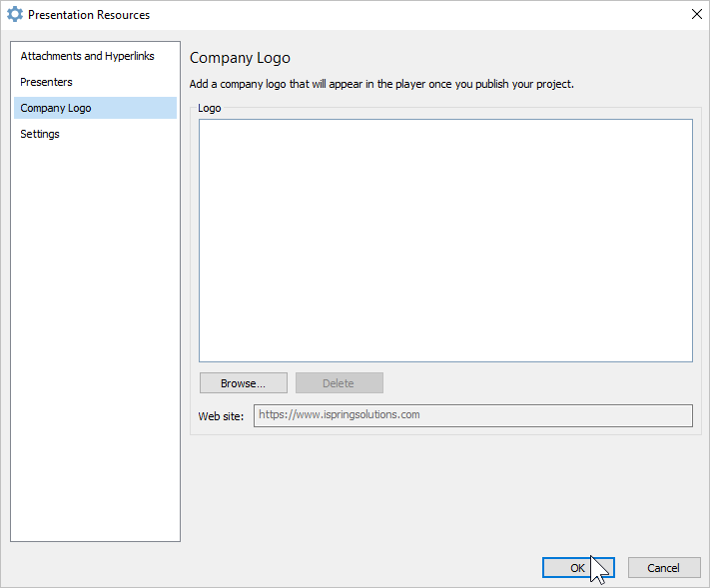Select the Company Logo sidebar item
This screenshot has height=588, width=710.
pos(95,108)
